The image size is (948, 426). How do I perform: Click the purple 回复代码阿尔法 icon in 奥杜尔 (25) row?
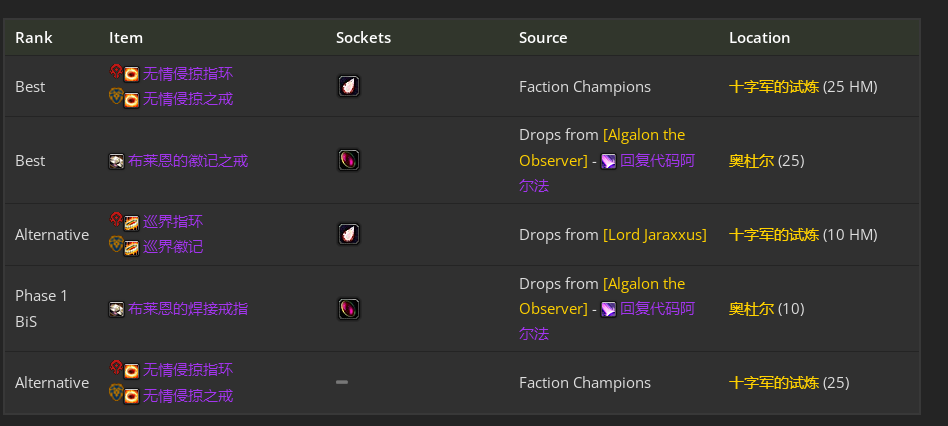(x=608, y=161)
